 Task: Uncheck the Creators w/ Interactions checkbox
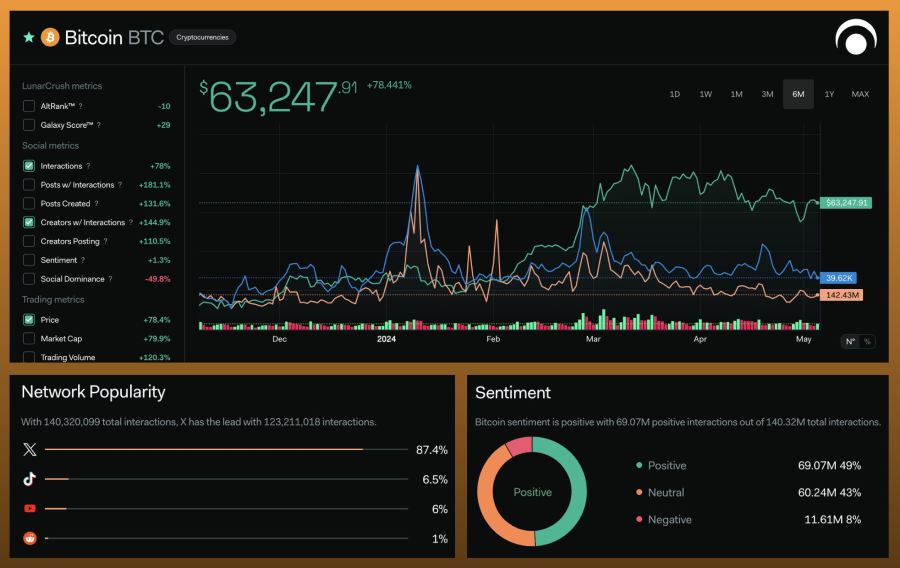(29, 223)
